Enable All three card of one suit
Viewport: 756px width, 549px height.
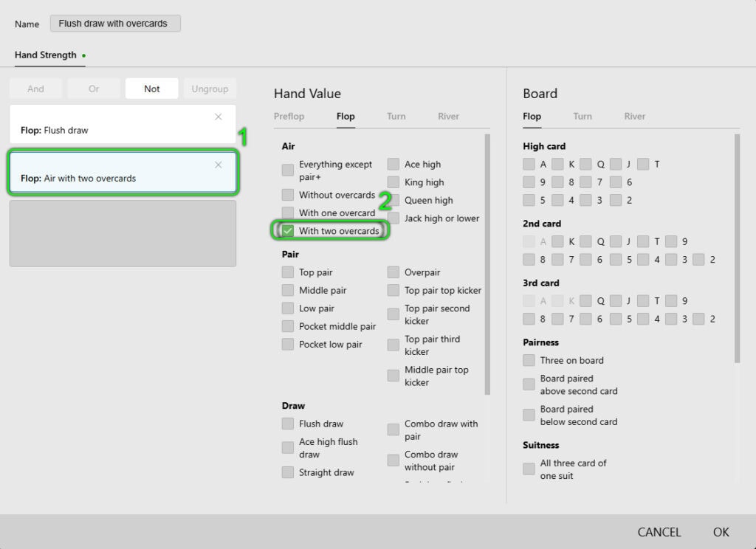529,469
